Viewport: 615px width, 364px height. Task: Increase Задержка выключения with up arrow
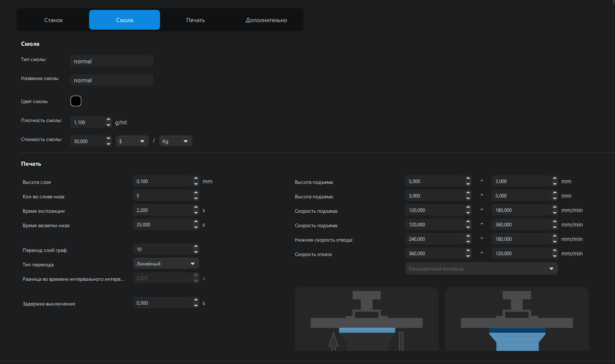pyautogui.click(x=196, y=301)
